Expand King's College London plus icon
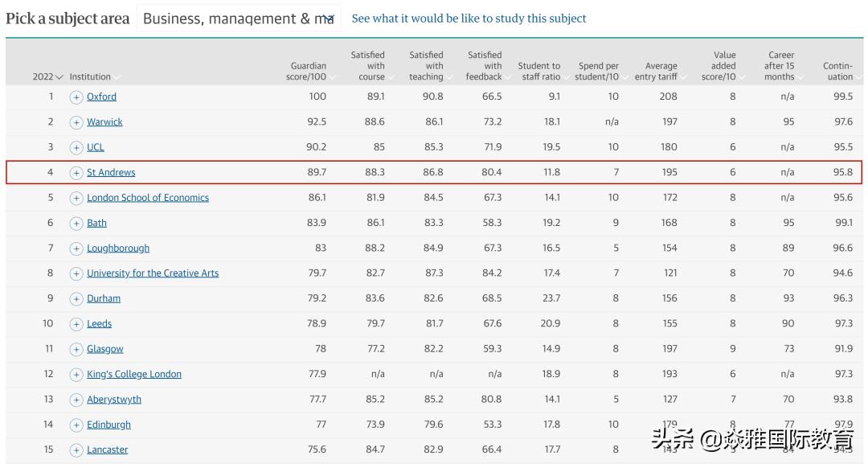 tap(76, 375)
